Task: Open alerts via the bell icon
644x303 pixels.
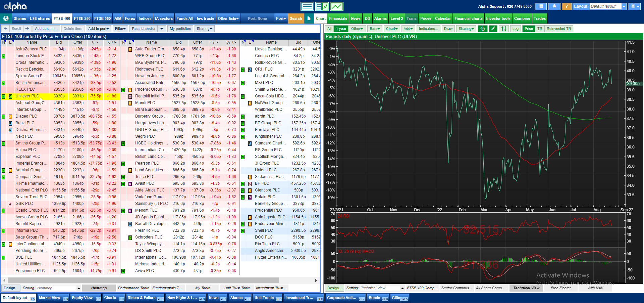Action: tap(554, 6)
